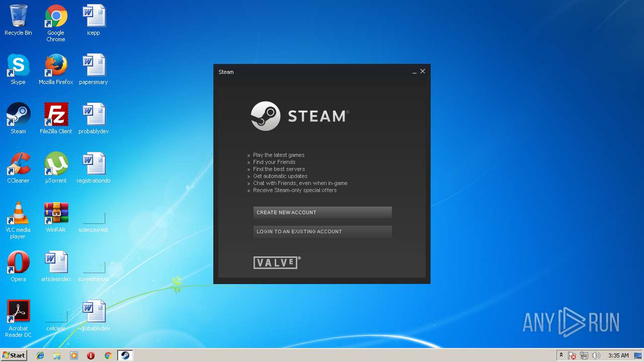Image resolution: width=644 pixels, height=362 pixels.
Task: Click the Steam window title text
Action: (x=226, y=72)
